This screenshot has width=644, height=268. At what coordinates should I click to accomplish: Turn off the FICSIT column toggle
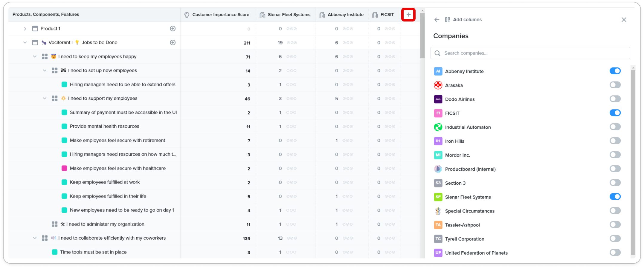click(x=615, y=113)
